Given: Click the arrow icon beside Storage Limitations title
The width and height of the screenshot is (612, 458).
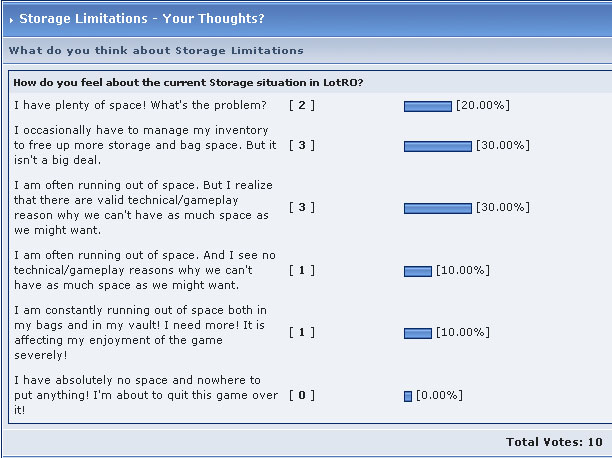Looking at the screenshot, I should pos(11,20).
